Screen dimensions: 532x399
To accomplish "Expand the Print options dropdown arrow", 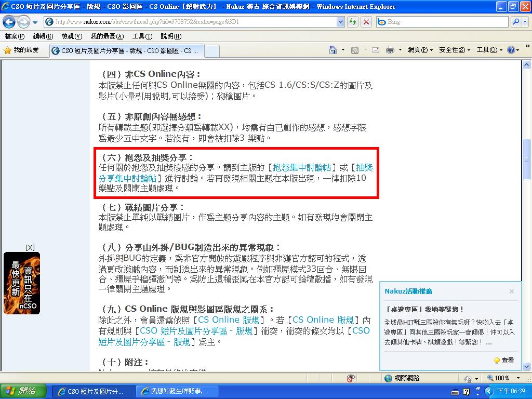I will [401, 50].
